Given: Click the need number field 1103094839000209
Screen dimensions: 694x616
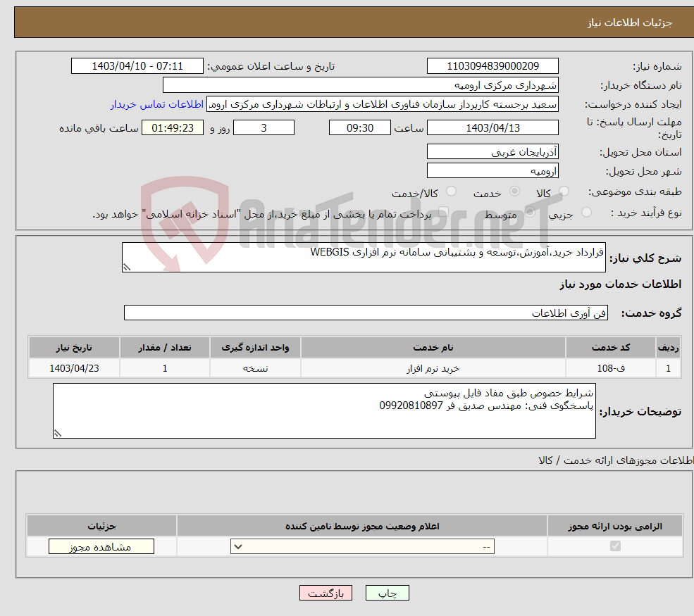Looking at the screenshot, I should pyautogui.click(x=492, y=66).
